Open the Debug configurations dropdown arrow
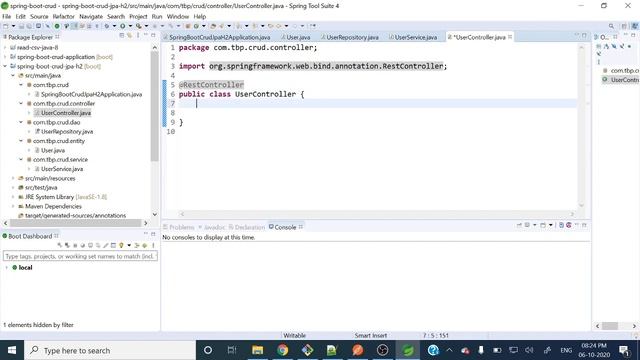 (114, 26)
